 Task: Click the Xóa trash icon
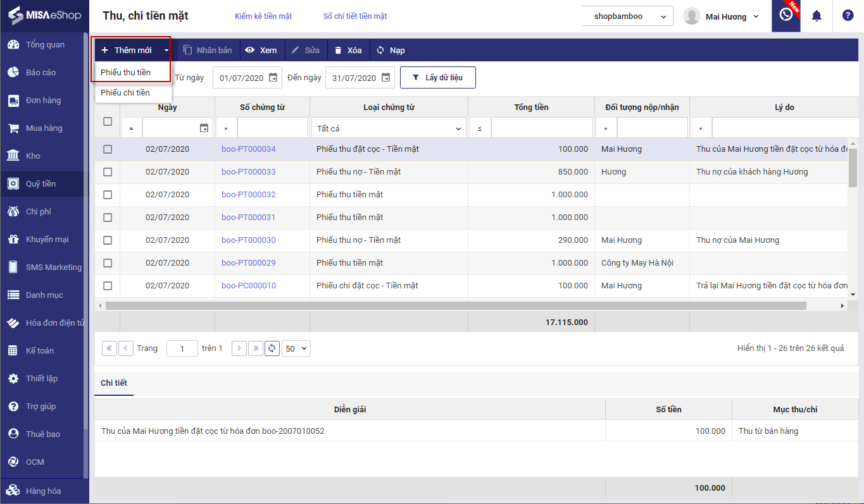coord(338,50)
